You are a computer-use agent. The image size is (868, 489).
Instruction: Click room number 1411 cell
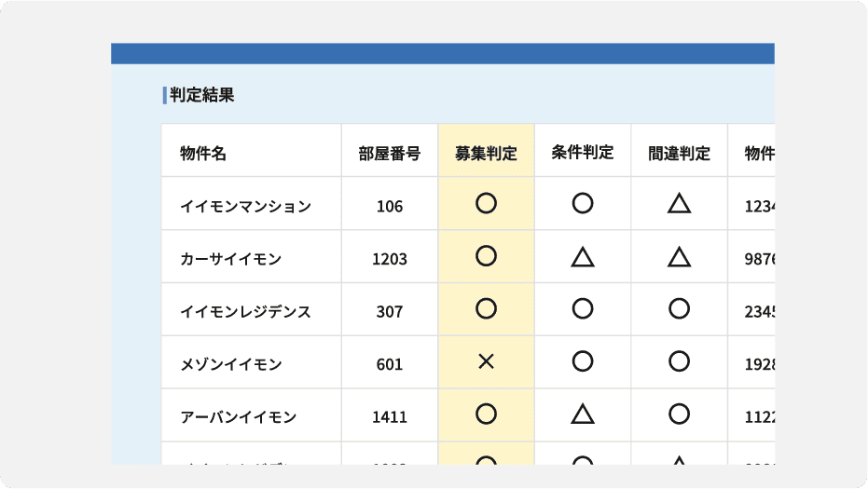click(x=389, y=417)
